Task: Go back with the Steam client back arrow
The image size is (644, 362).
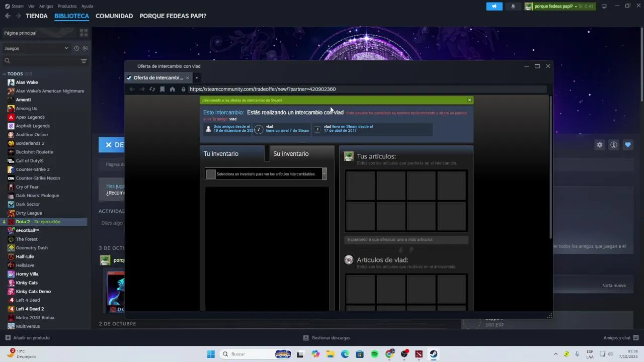Action: tap(8, 16)
